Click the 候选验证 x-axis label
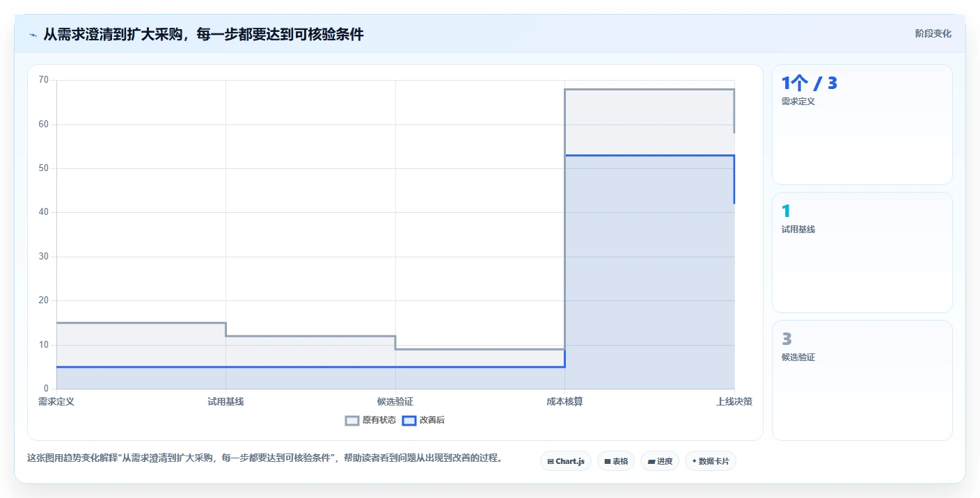980x498 pixels. [x=395, y=401]
